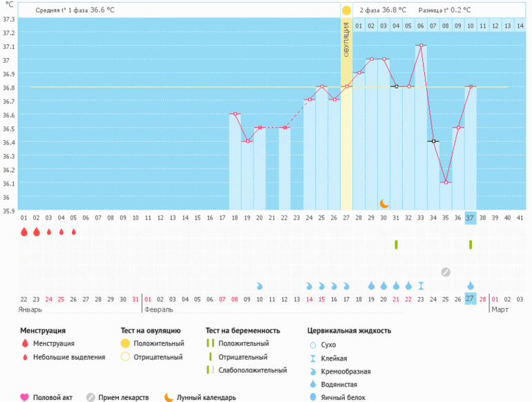Select the 37.1 temperature point on day 33

(421, 46)
